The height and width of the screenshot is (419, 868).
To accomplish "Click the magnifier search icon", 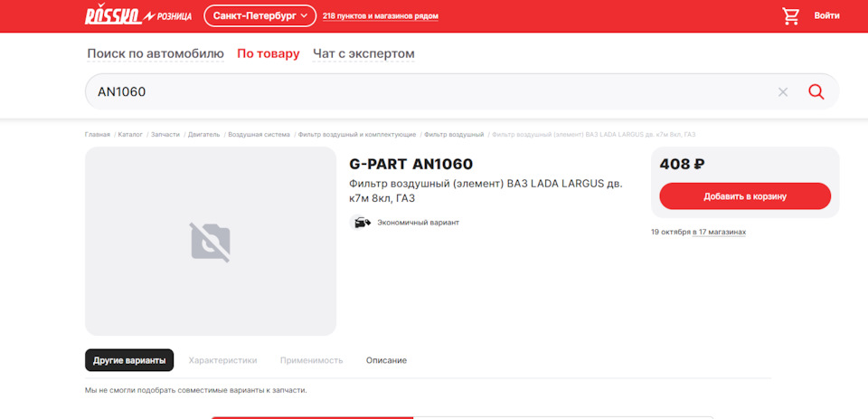I will (816, 91).
